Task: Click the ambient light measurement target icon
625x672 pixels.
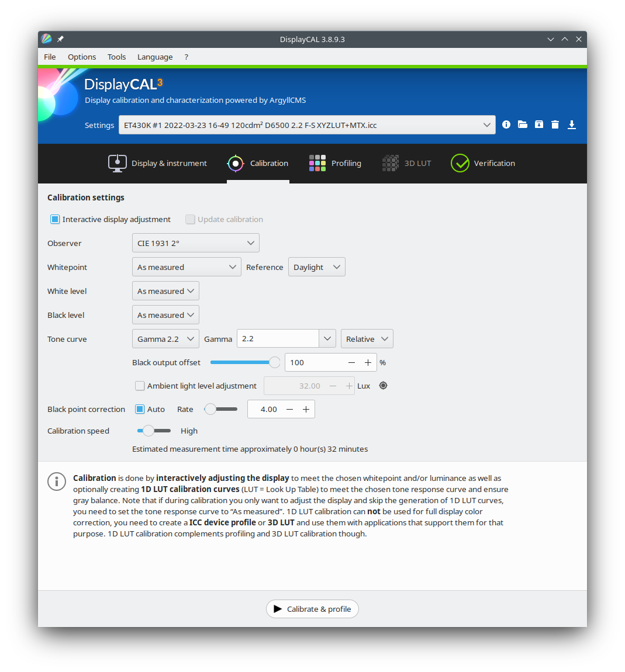Action: pos(383,385)
